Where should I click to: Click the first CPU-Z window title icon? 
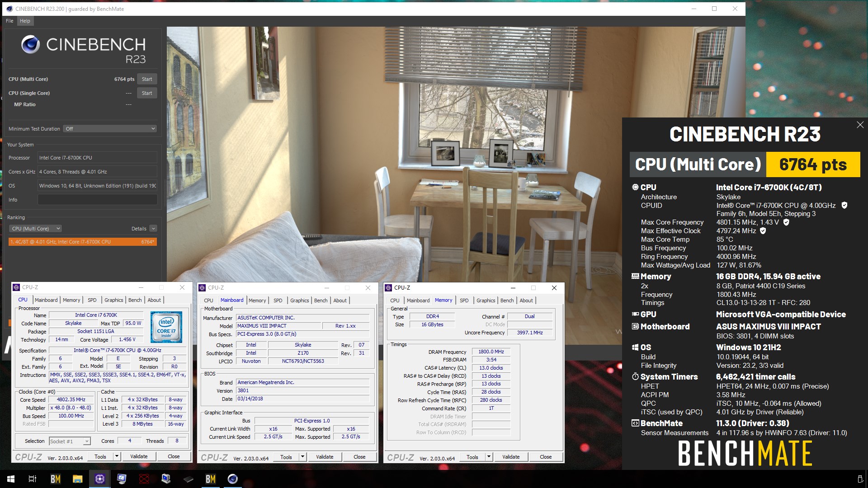(16, 287)
